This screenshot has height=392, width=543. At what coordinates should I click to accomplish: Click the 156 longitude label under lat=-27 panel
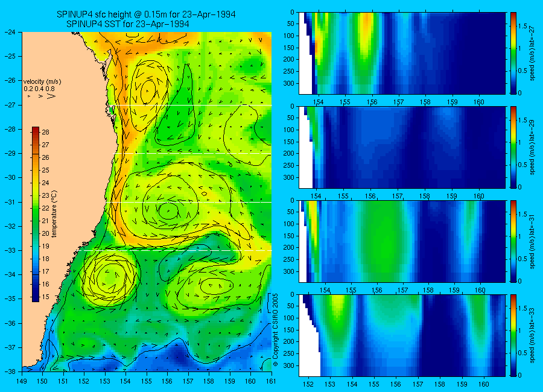coord(372,102)
